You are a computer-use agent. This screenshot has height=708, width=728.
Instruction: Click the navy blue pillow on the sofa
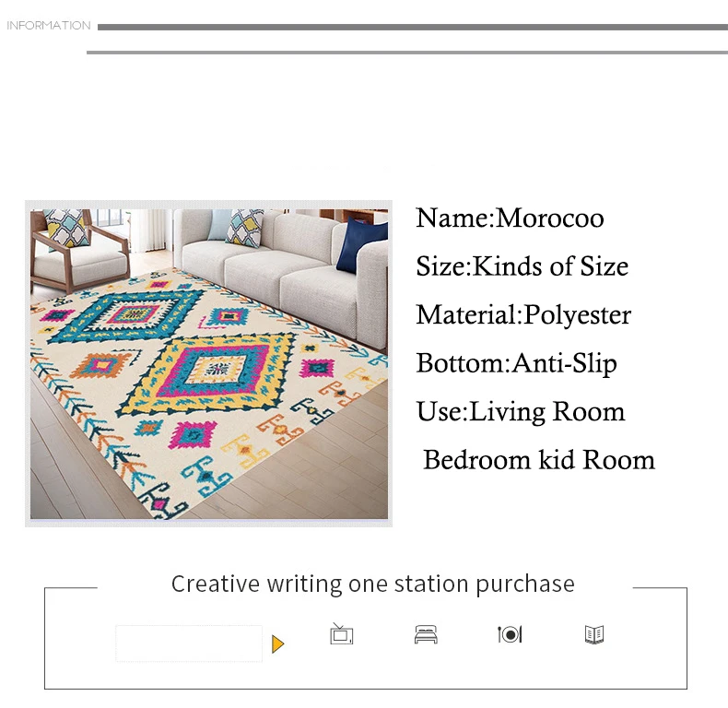coord(361,245)
